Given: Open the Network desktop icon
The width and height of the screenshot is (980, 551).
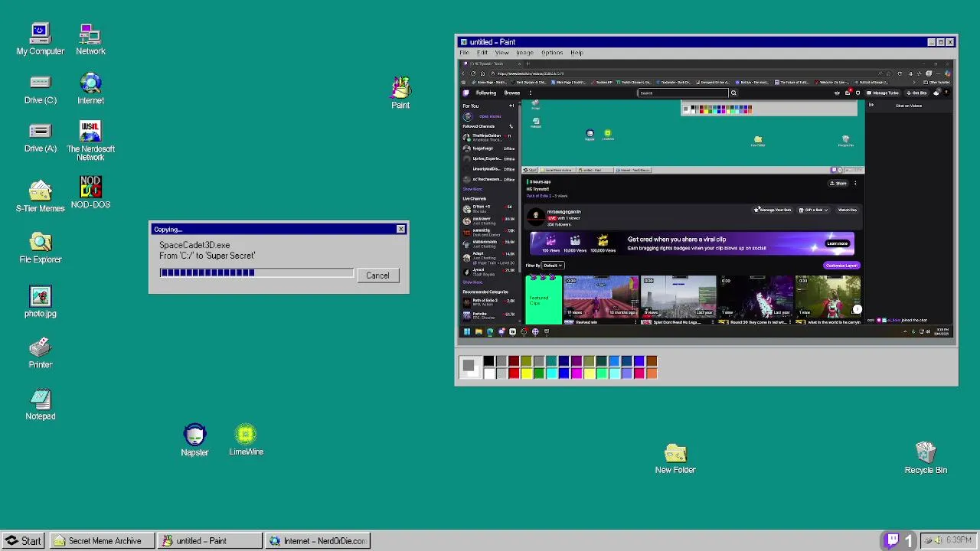Looking at the screenshot, I should 90,40.
